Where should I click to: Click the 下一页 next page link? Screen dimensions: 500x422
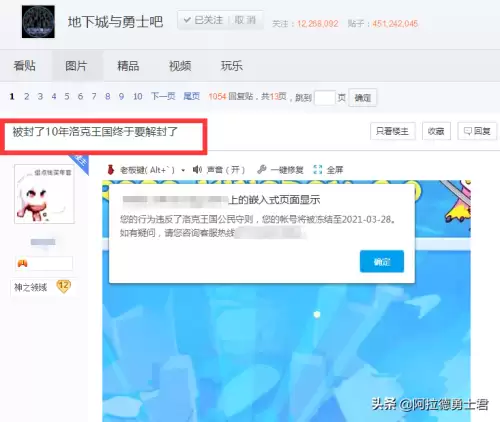163,96
